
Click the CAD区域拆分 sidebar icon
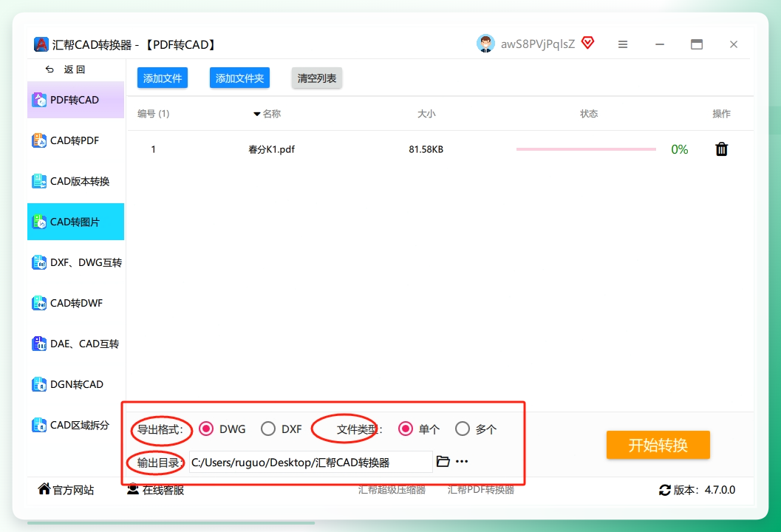tap(39, 425)
